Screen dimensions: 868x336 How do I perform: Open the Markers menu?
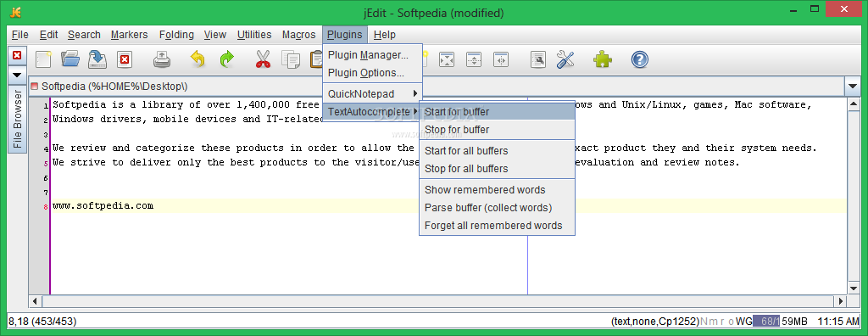click(x=129, y=35)
